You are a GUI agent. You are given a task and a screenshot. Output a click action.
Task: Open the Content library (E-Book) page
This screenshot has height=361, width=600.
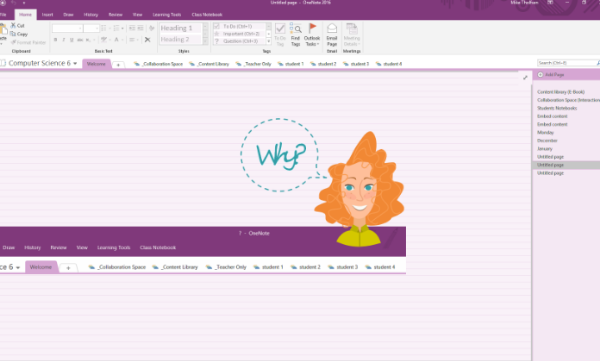(x=561, y=92)
